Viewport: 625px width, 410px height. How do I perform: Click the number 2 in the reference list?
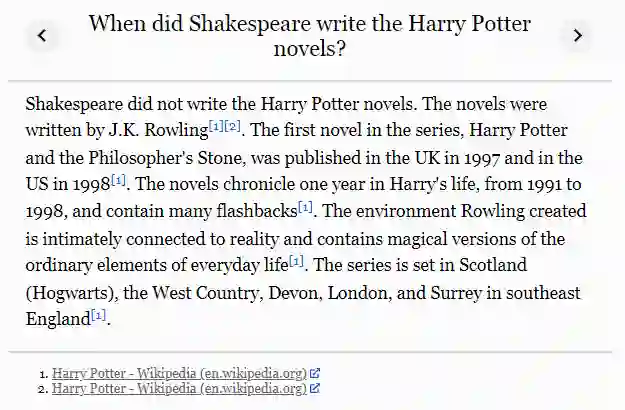coord(44,388)
